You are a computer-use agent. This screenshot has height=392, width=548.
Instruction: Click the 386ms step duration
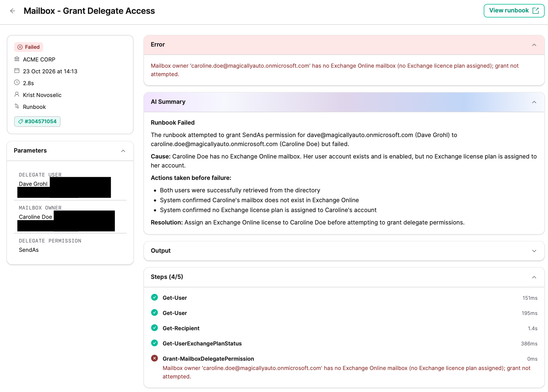click(x=529, y=344)
